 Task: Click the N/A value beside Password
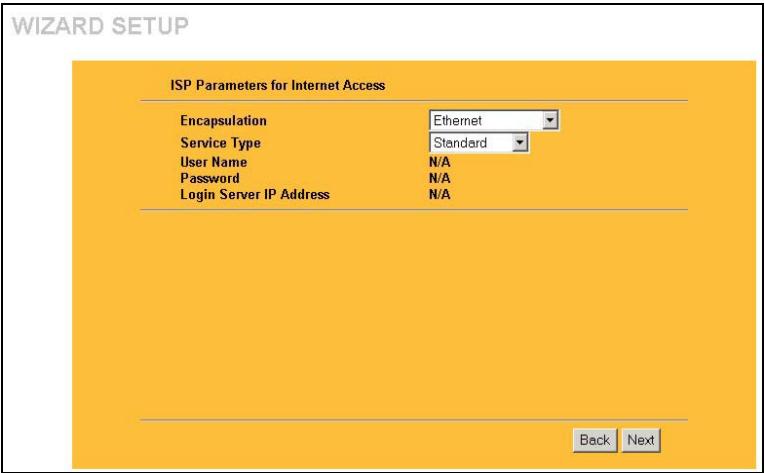pos(440,178)
